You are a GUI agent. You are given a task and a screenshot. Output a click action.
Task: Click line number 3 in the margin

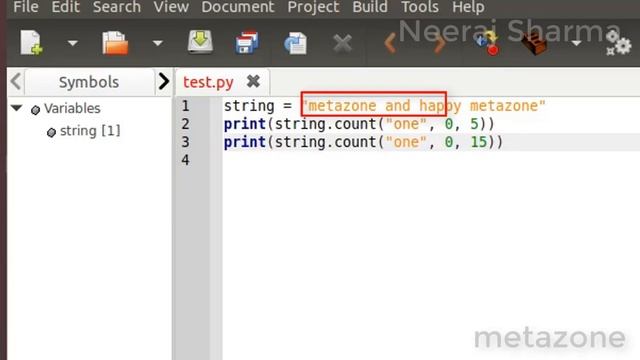(185, 142)
